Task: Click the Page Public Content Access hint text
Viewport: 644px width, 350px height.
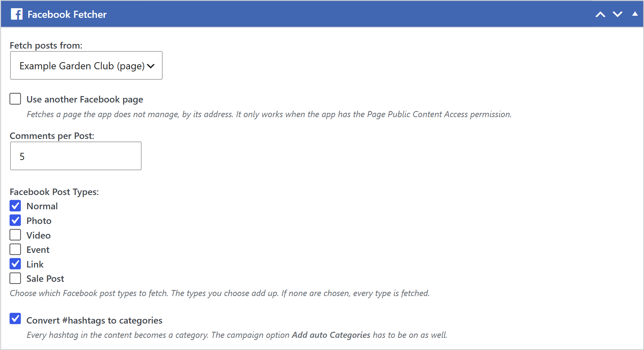Action: tap(269, 114)
